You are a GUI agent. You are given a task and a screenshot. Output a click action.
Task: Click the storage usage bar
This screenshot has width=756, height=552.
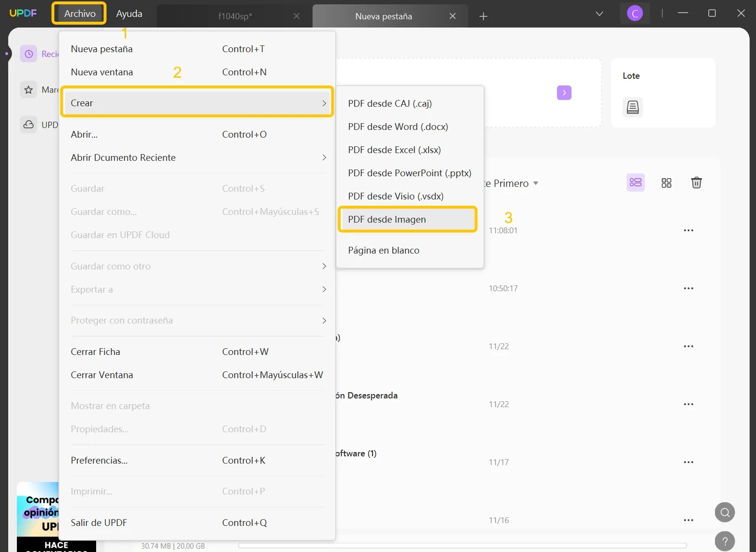coord(462,546)
